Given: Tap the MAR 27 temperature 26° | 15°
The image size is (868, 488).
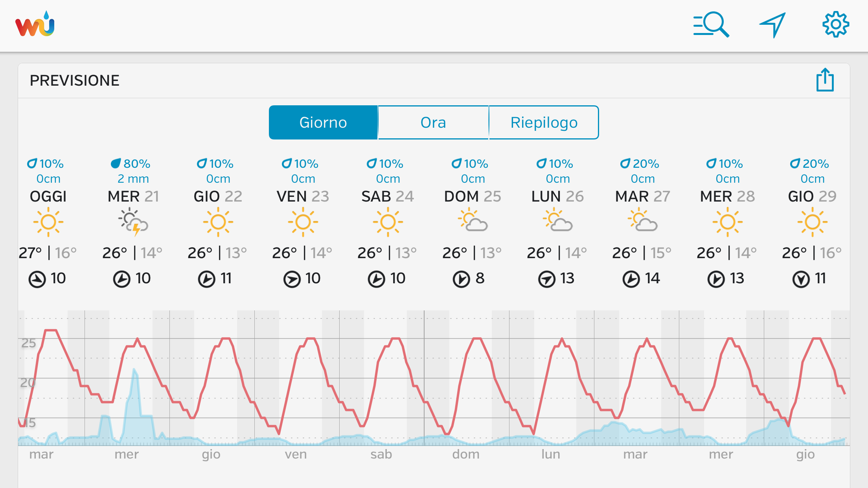Looking at the screenshot, I should [642, 253].
